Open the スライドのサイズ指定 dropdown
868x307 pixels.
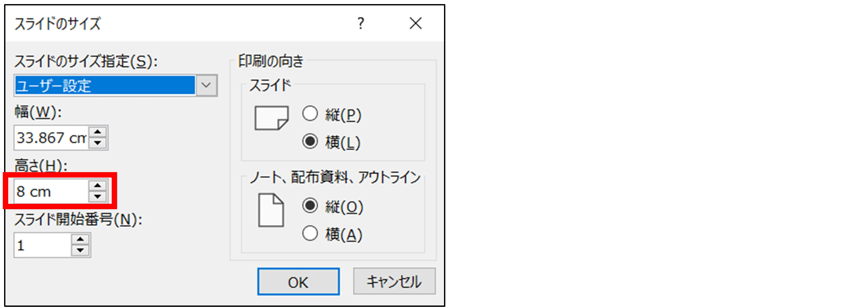click(206, 85)
